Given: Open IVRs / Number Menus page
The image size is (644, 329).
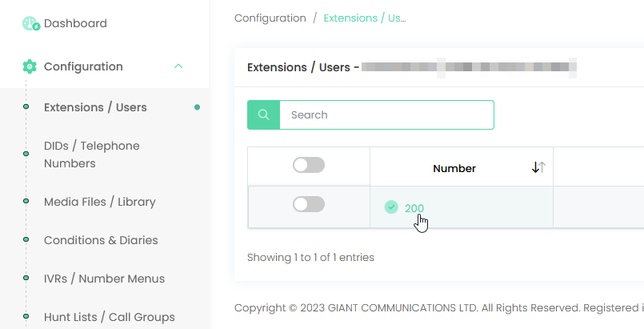Looking at the screenshot, I should pos(104,279).
